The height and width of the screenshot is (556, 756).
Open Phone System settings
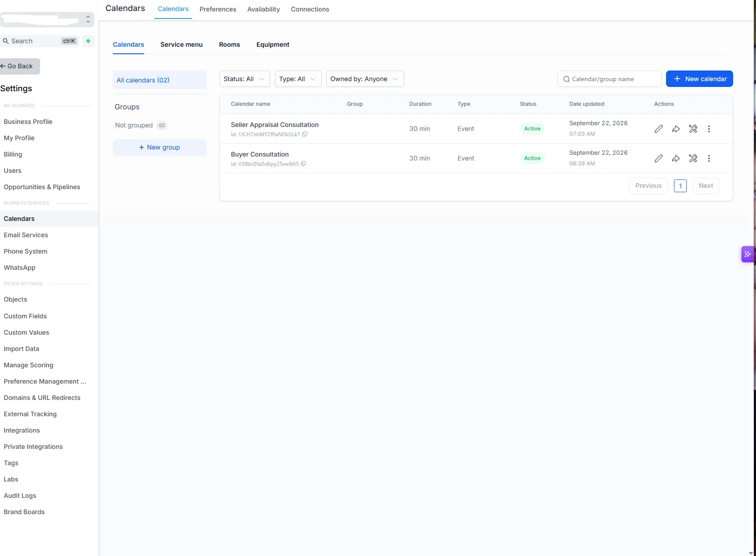(x=26, y=251)
